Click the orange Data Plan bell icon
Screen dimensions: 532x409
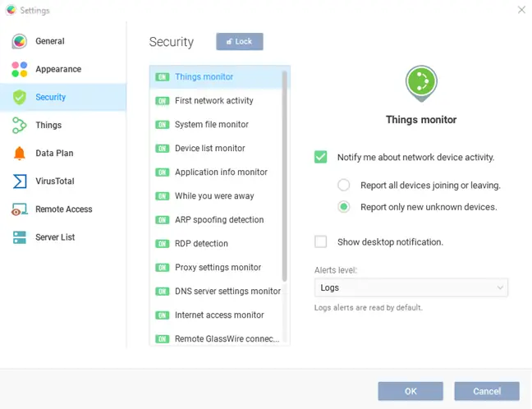20,154
